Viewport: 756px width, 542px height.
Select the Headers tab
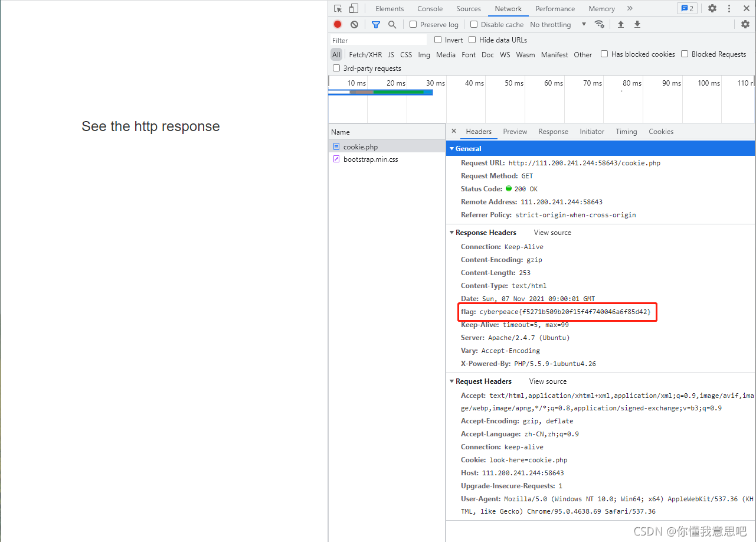click(x=479, y=132)
